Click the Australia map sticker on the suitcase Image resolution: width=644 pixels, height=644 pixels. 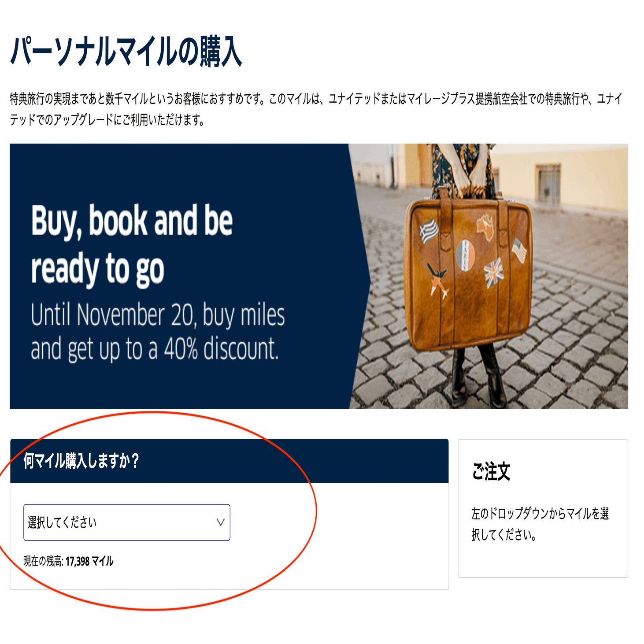pos(486,226)
